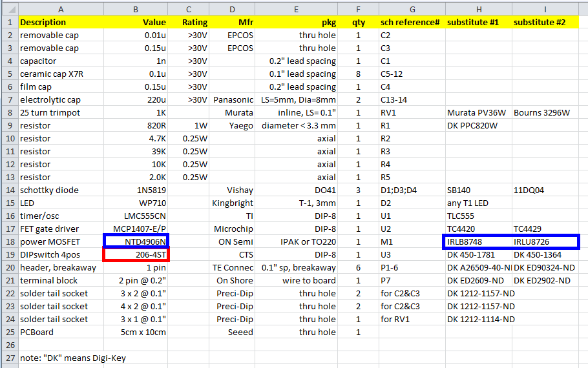Select row 27 header

pos(10,358)
